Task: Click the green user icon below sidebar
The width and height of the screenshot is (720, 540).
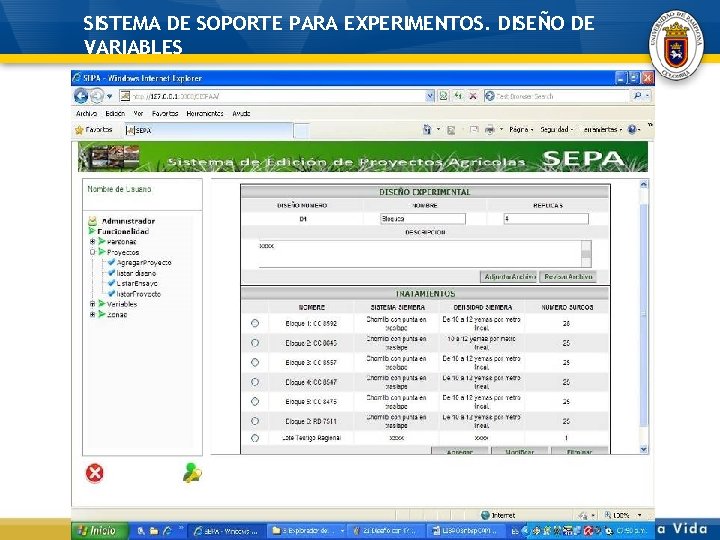Action: point(192,473)
